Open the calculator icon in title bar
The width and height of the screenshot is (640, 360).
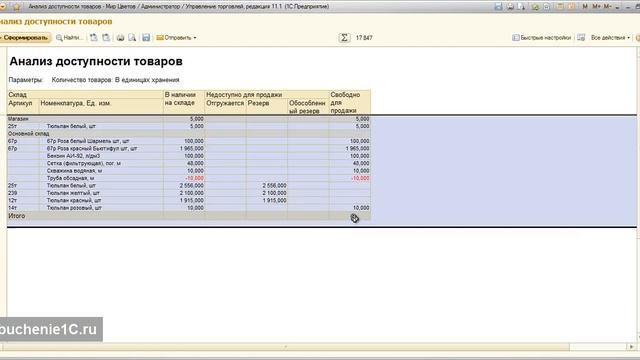[x=547, y=7]
